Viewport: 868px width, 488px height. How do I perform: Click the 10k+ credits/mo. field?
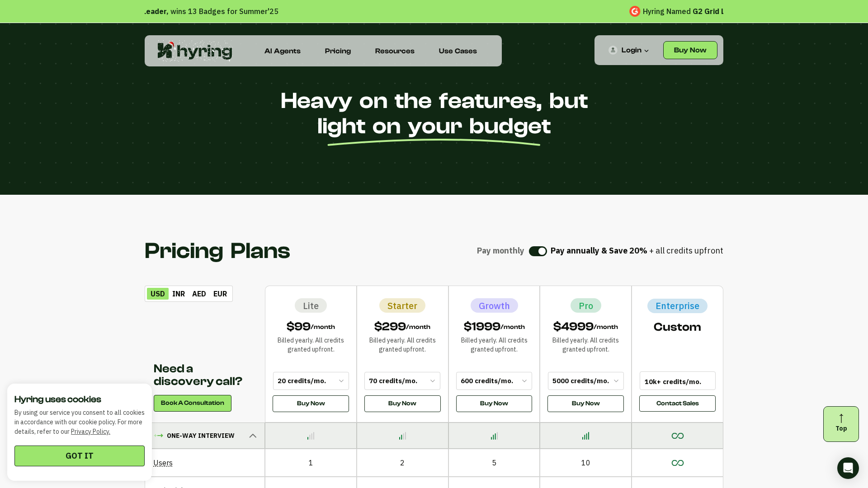[677, 381]
